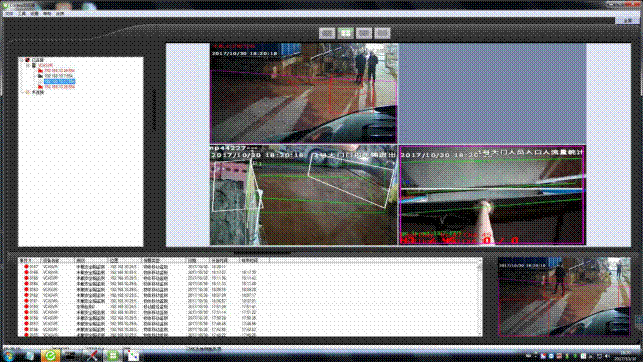Select the empty blue top-right video pane
The height and width of the screenshot is (362, 644).
(x=492, y=93)
